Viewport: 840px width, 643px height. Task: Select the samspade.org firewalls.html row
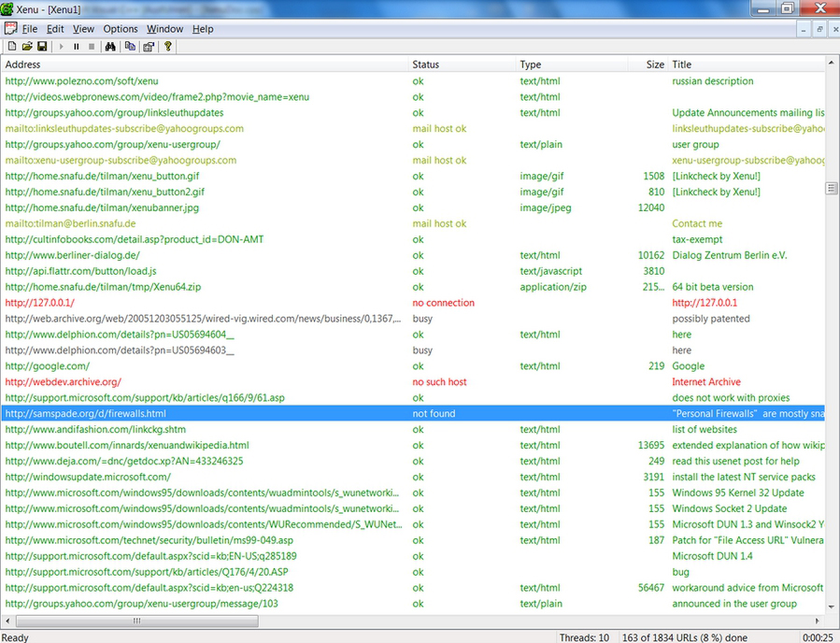[413, 414]
